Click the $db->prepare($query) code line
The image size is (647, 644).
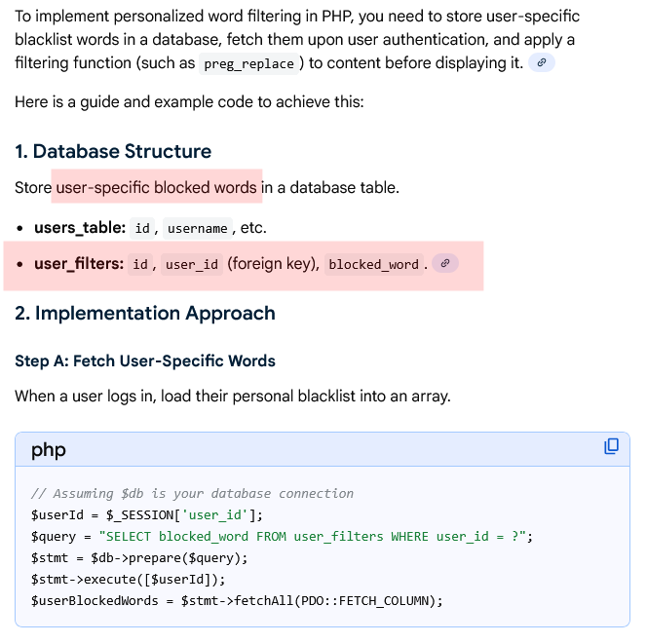[139, 557]
